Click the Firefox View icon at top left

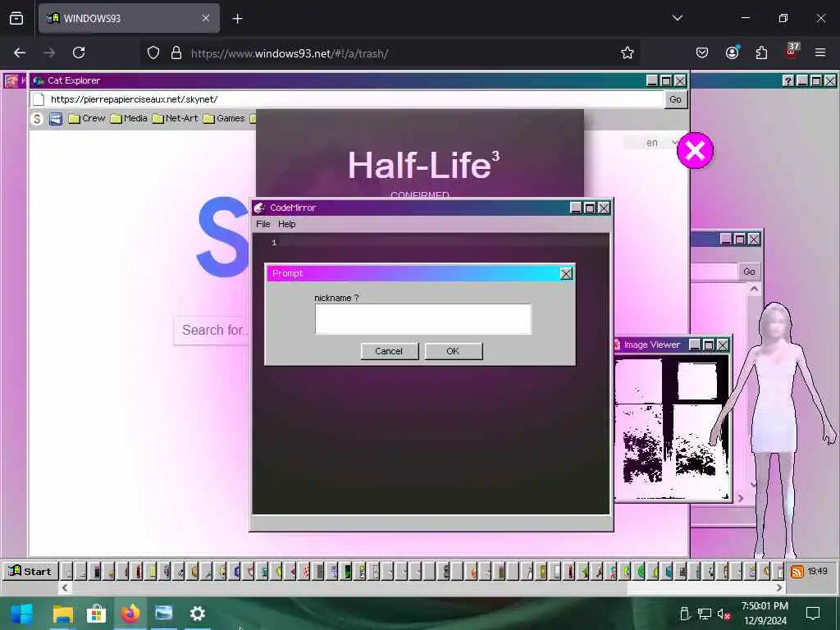pyautogui.click(x=16, y=19)
